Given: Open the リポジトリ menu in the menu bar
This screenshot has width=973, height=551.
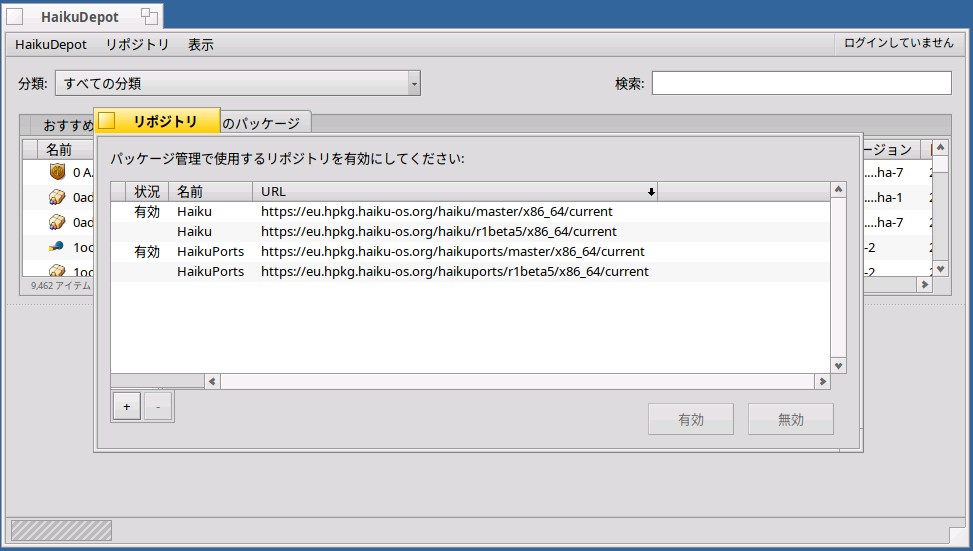Looking at the screenshot, I should tap(137, 45).
